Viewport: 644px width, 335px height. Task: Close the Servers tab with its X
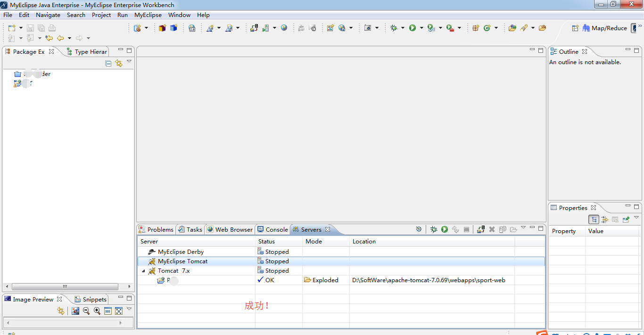(x=328, y=229)
